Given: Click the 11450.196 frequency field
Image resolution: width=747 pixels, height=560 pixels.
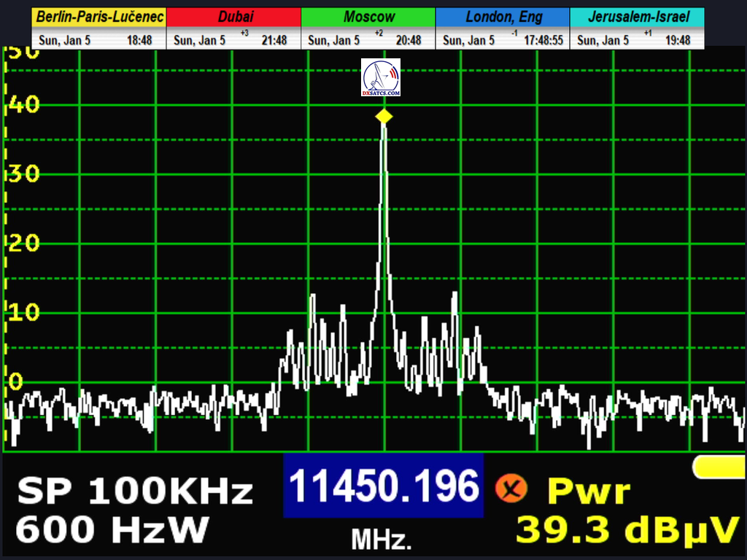Looking at the screenshot, I should pyautogui.click(x=384, y=485).
